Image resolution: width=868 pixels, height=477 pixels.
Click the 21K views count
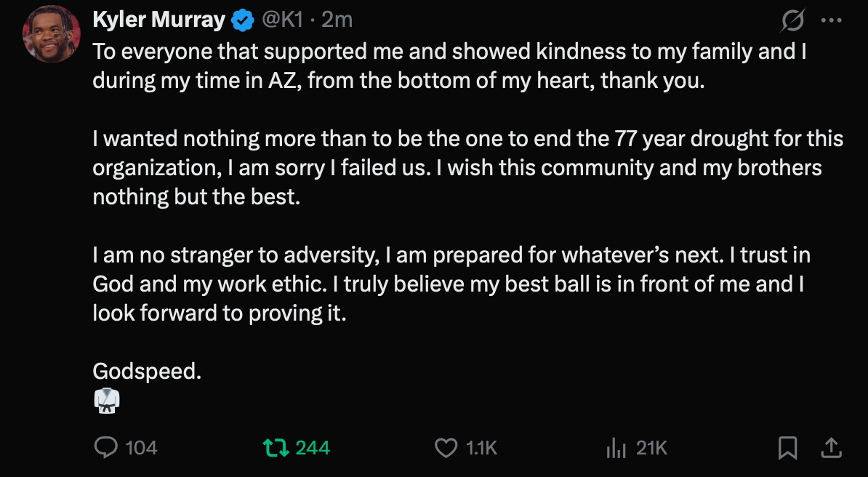(651, 448)
